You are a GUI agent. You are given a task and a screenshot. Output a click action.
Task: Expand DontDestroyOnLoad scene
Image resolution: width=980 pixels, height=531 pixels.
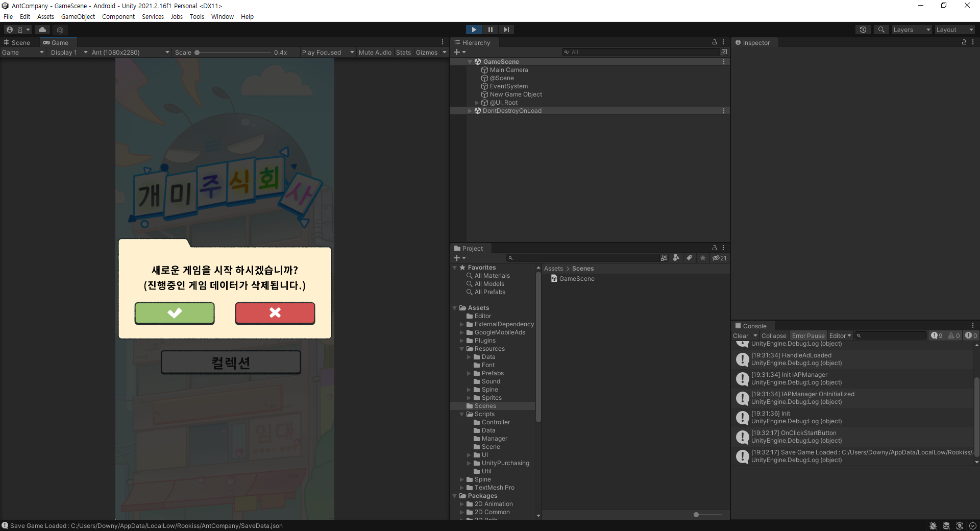[x=470, y=111]
